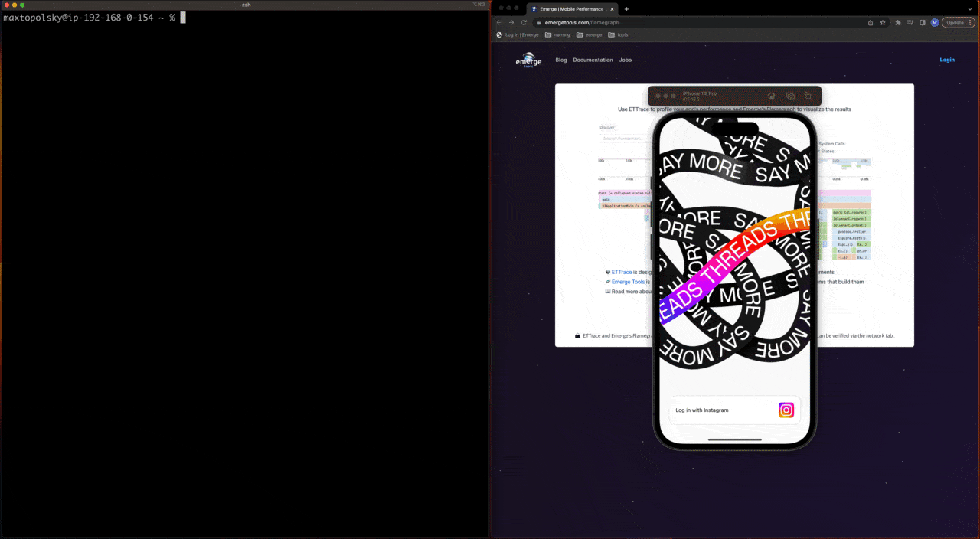The width and height of the screenshot is (980, 539).
Task: Click the Emerge Tools logo
Action: (x=528, y=60)
